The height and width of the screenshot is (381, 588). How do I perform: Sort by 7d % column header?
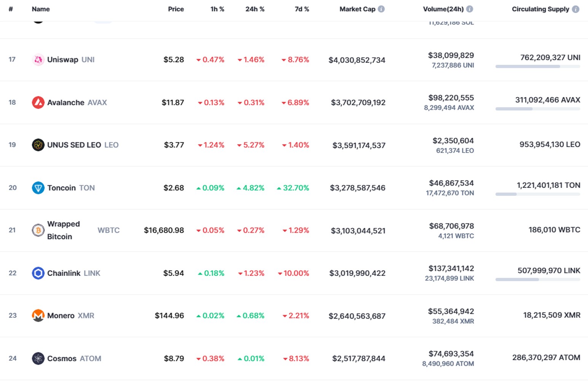302,9
